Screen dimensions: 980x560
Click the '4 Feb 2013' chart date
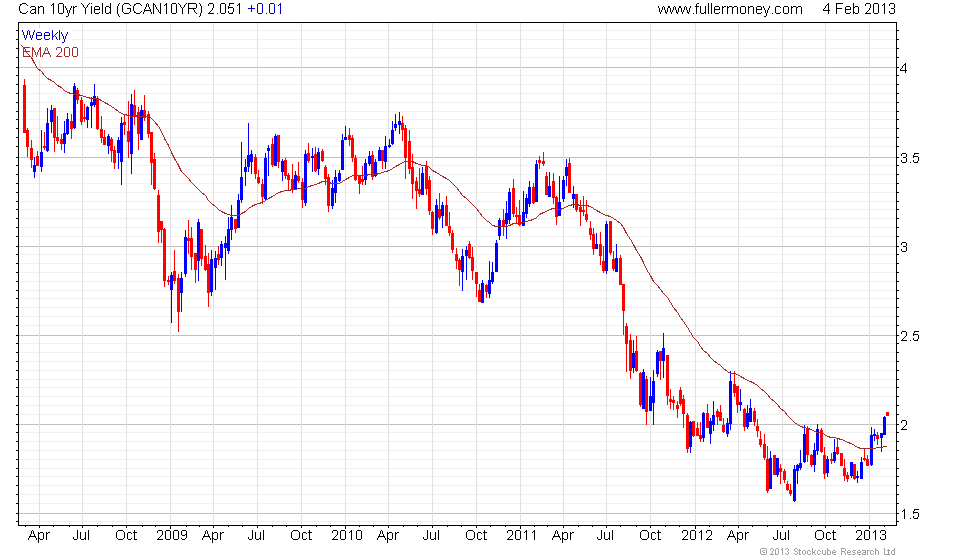859,9
